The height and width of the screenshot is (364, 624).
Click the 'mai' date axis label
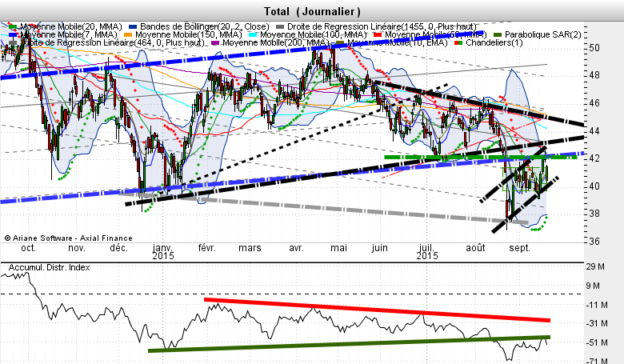tap(338, 248)
